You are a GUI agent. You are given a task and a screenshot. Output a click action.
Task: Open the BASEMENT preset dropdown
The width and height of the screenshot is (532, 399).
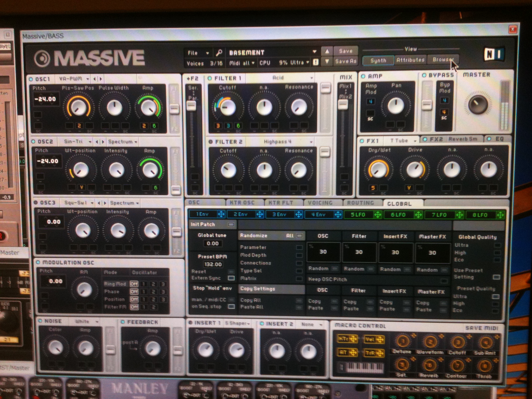272,53
